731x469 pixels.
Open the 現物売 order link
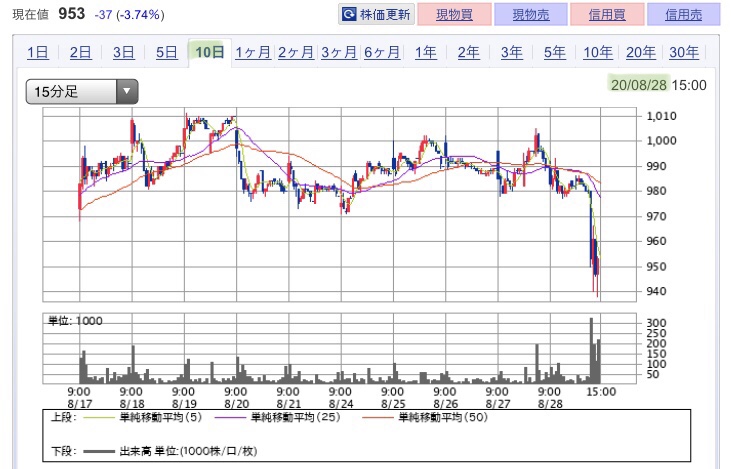point(531,14)
